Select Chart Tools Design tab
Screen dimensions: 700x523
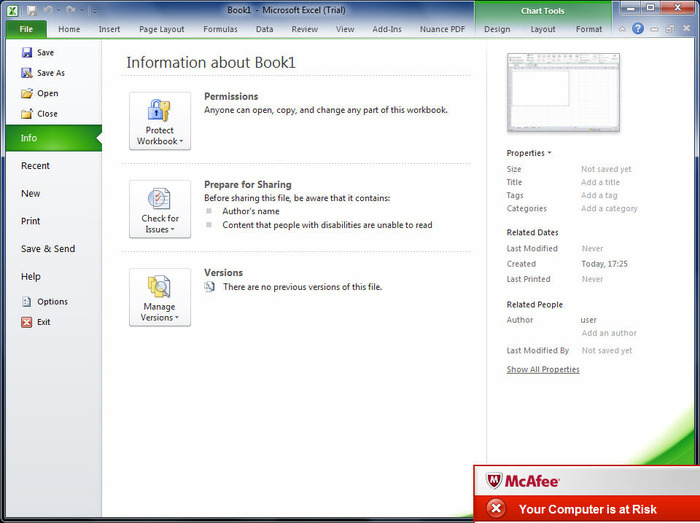pyautogui.click(x=497, y=29)
